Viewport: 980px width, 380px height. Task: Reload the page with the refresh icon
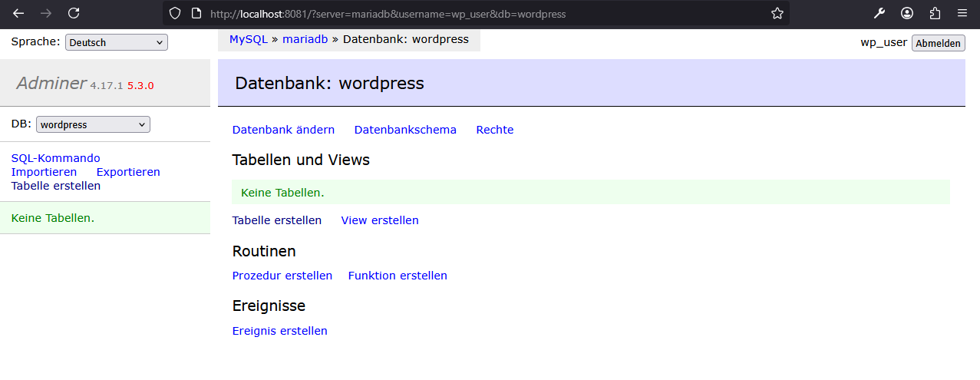[x=74, y=13]
